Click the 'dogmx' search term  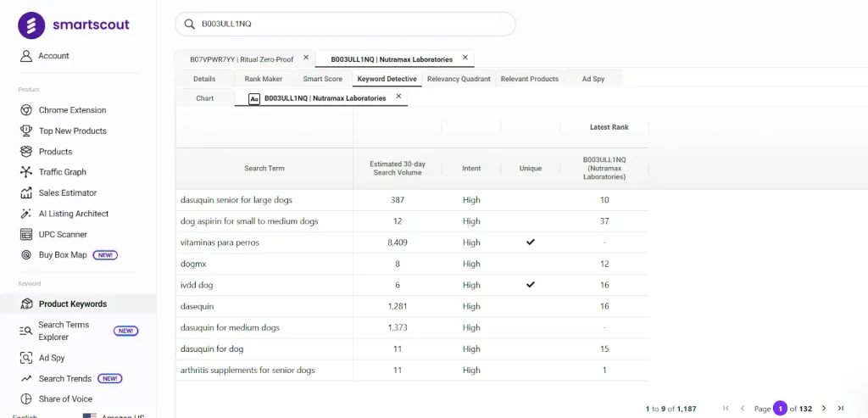[193, 264]
